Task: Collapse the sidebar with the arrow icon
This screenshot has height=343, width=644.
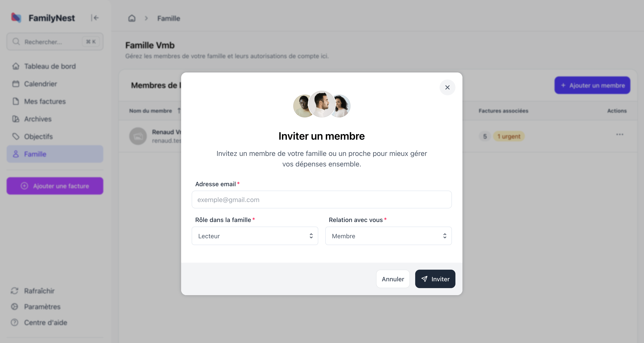Action: 95,18
